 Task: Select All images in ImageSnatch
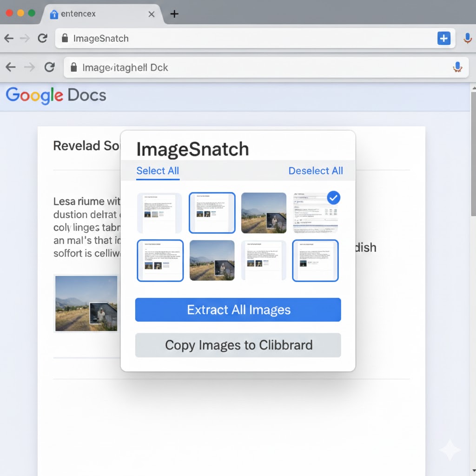157,171
